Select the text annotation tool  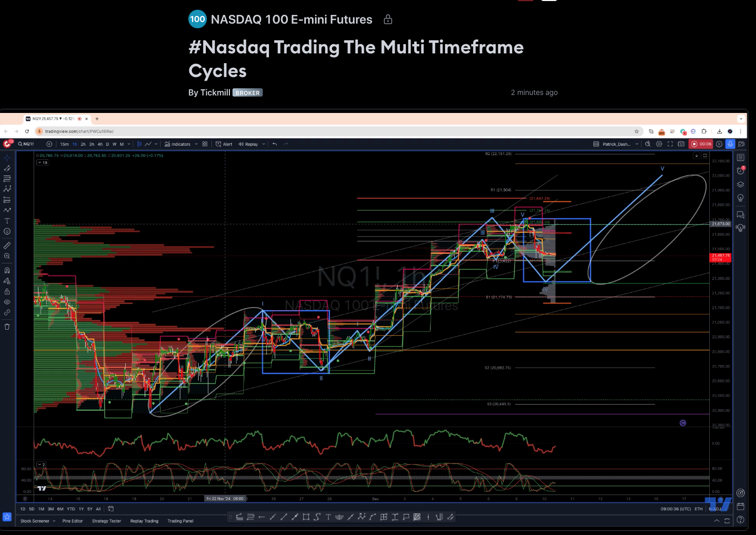7,221
